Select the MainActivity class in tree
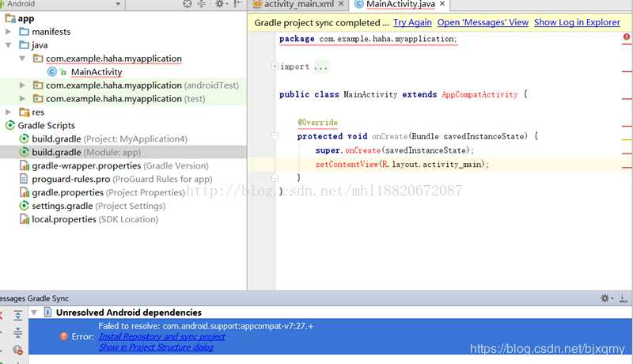The image size is (633, 364). pyautogui.click(x=97, y=72)
